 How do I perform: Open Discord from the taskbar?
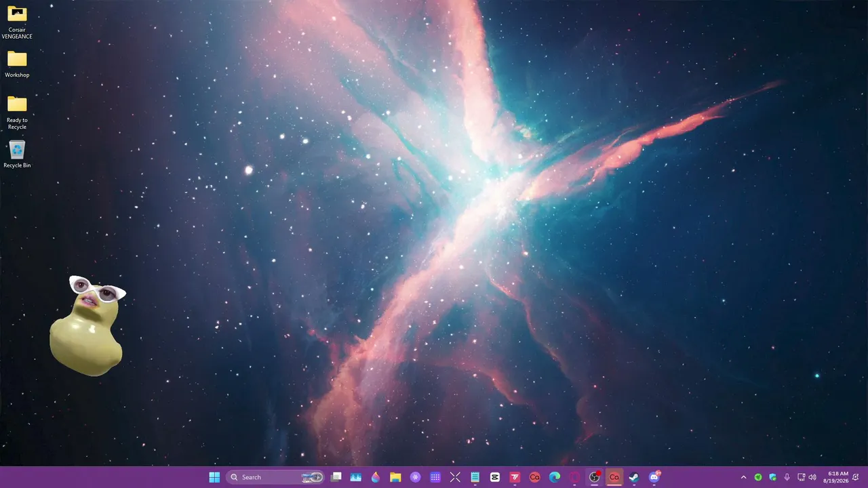[654, 477]
